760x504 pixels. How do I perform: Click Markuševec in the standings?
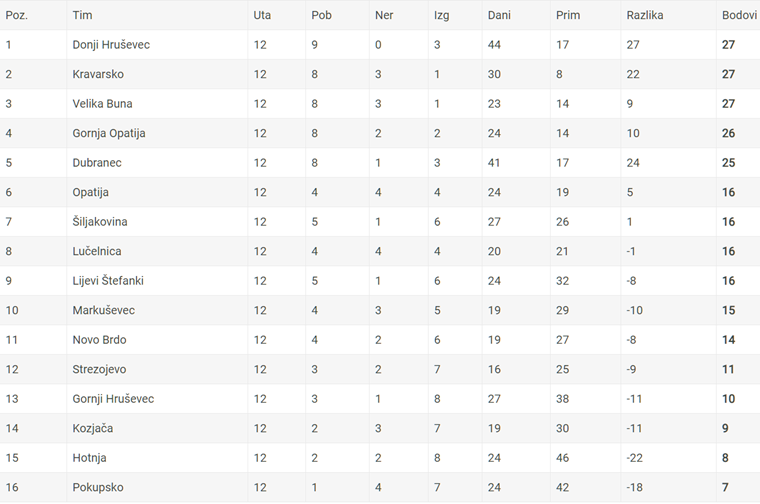tap(104, 310)
